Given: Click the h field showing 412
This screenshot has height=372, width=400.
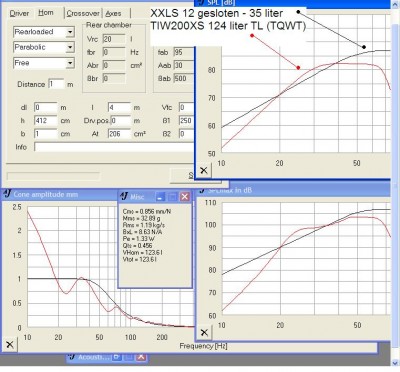Looking at the screenshot, I should [46, 120].
